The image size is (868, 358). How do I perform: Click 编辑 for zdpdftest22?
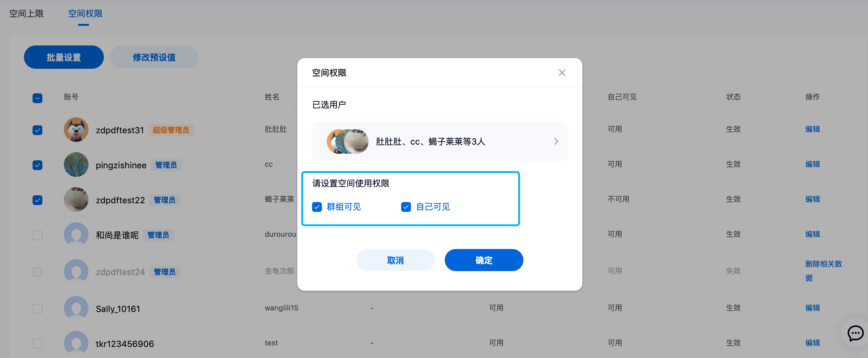click(x=812, y=199)
